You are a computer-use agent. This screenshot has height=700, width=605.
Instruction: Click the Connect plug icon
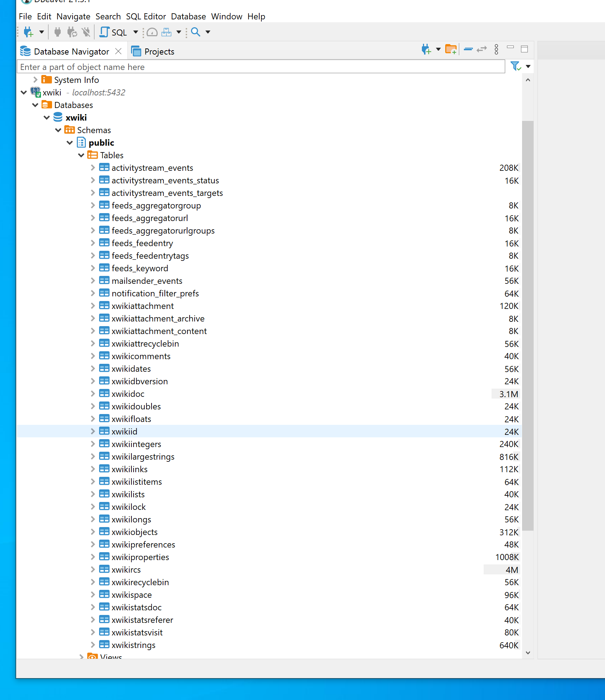(x=57, y=32)
